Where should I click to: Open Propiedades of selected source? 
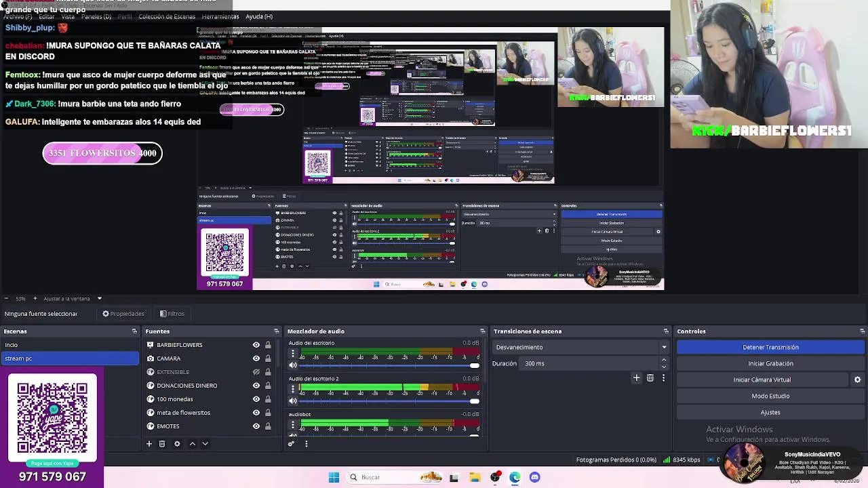123,314
